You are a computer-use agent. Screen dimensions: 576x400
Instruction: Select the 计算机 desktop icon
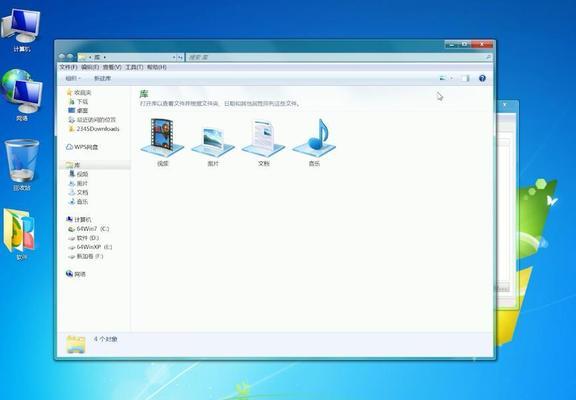pyautogui.click(x=21, y=31)
